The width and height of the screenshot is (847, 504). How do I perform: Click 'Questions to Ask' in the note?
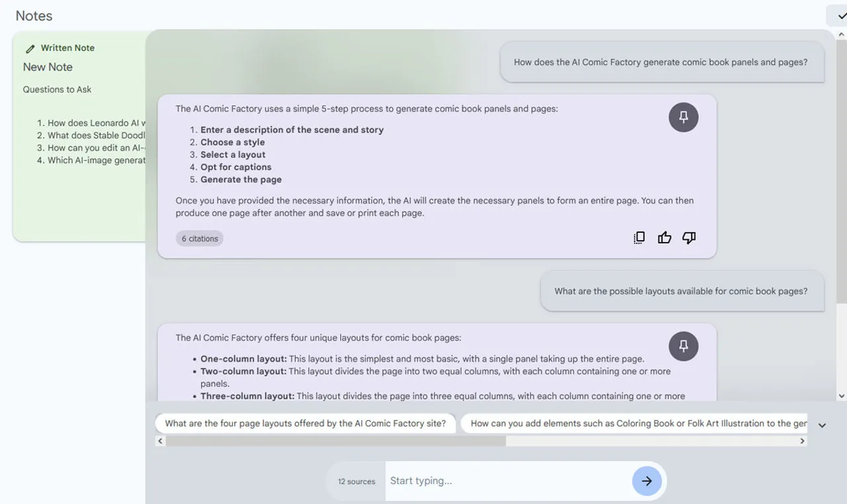point(57,89)
